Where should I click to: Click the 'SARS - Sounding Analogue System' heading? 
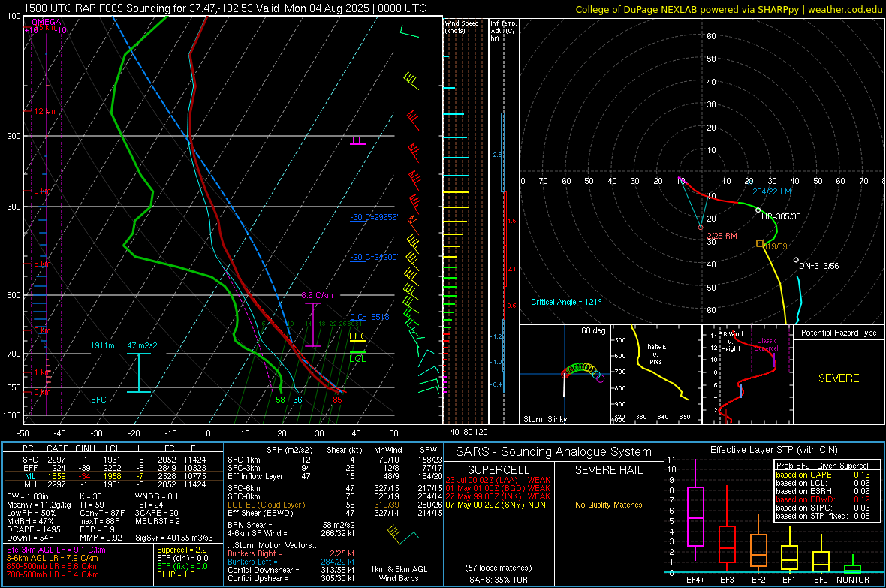[x=553, y=452]
